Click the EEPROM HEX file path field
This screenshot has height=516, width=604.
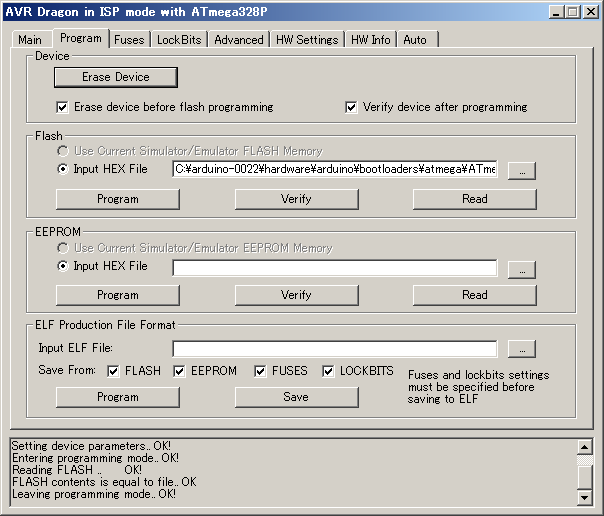tap(335, 268)
